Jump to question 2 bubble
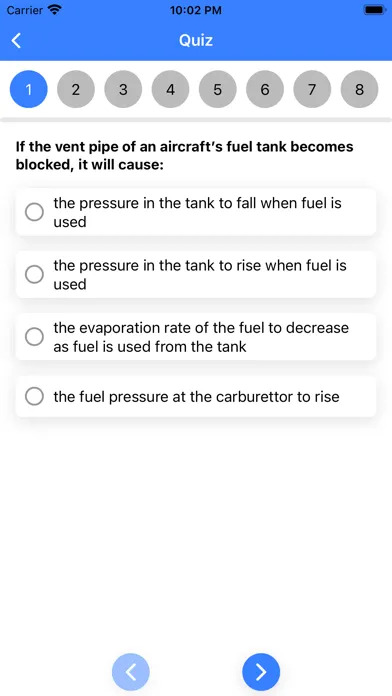 pos(76,89)
